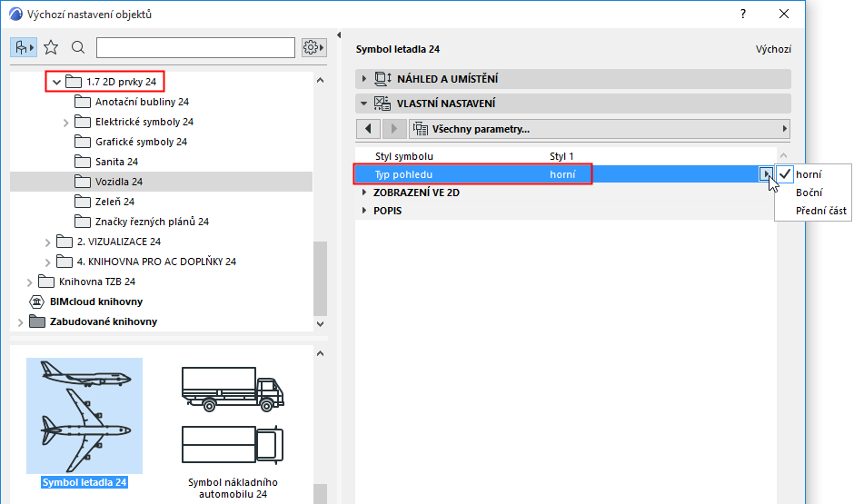Click the Zabudované knihovny folder icon
854x504 pixels.
click(37, 321)
